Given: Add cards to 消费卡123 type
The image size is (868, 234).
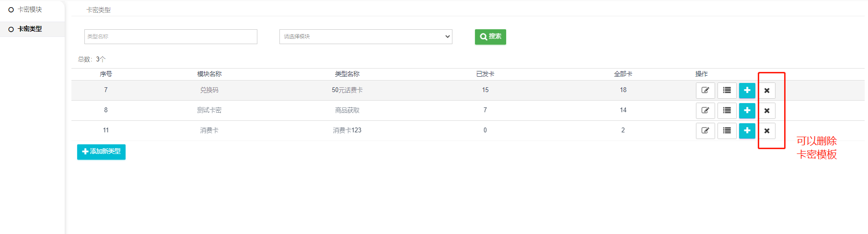Looking at the screenshot, I should pyautogui.click(x=747, y=130).
